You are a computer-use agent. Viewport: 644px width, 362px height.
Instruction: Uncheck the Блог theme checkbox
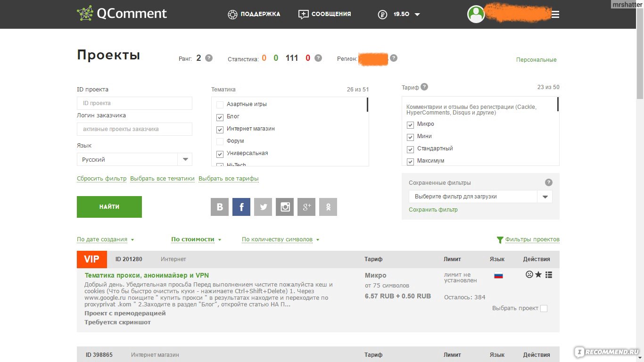coord(220,117)
